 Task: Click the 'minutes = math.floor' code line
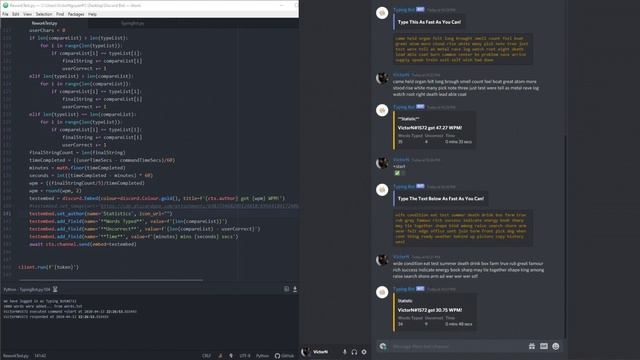coord(77,168)
